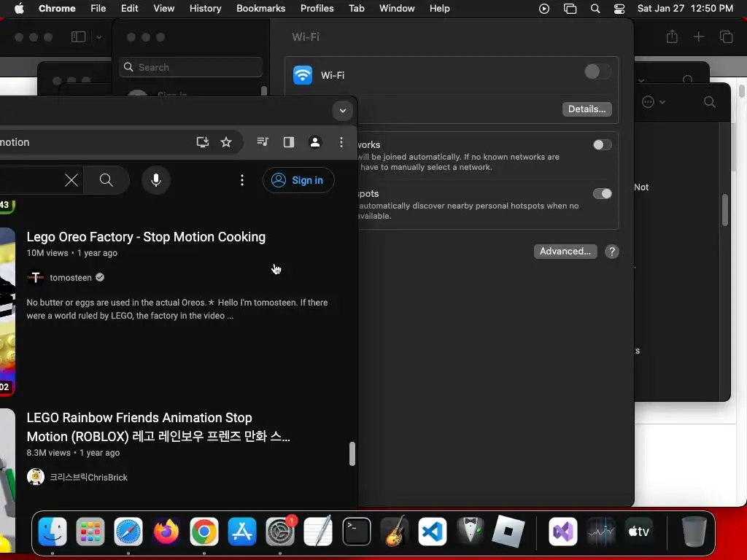Viewport: 747px width, 560px height.
Task: Disable Ask to join hotspots switch
Action: click(602, 194)
